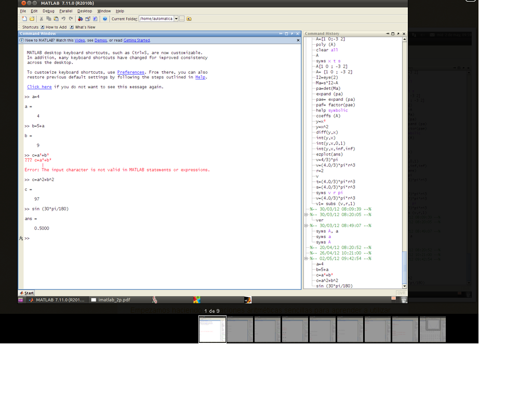Click the browse-for-folder ellipsis button

(x=182, y=19)
